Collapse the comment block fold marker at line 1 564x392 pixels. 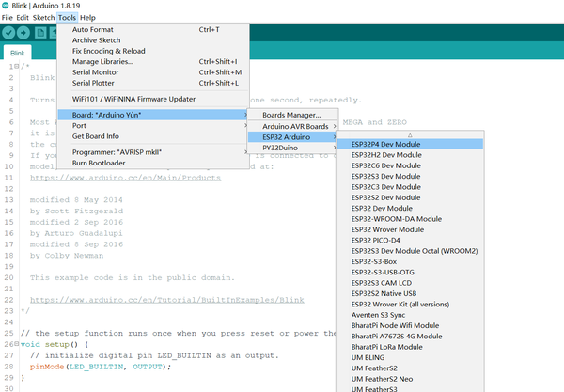tap(19, 67)
